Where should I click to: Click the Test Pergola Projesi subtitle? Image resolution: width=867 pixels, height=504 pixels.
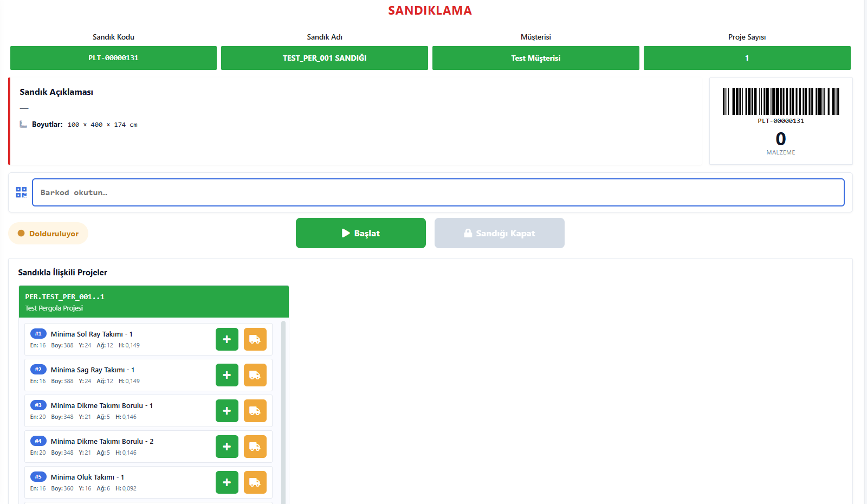[54, 308]
